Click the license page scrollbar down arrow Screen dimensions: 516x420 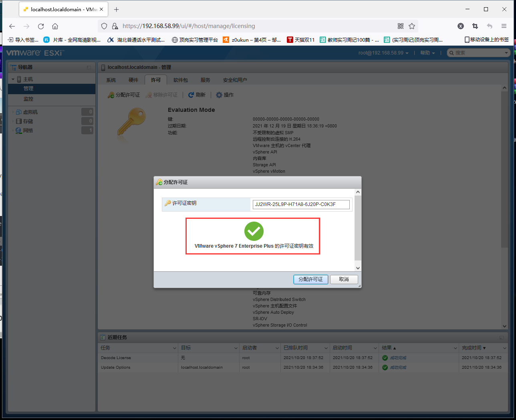point(505,326)
